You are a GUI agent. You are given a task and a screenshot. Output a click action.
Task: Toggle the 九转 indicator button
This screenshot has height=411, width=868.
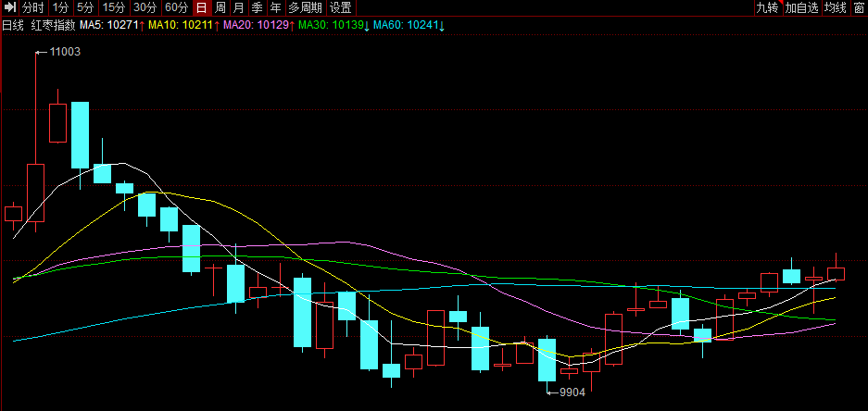[768, 7]
